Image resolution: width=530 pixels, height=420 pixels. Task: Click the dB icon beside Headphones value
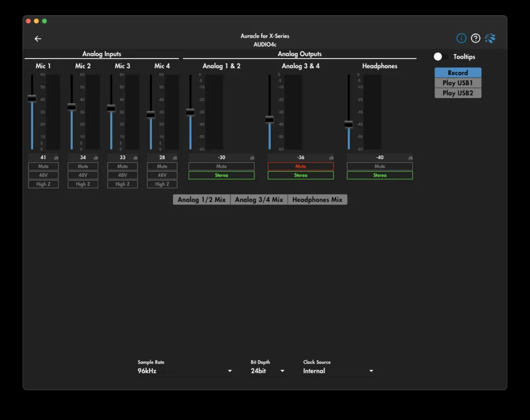tap(410, 157)
